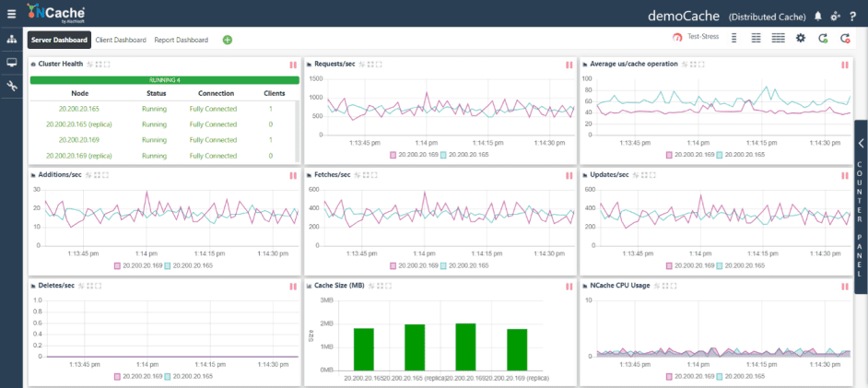868x388 pixels.
Task: Open the notifications bell
Action: pos(818,17)
